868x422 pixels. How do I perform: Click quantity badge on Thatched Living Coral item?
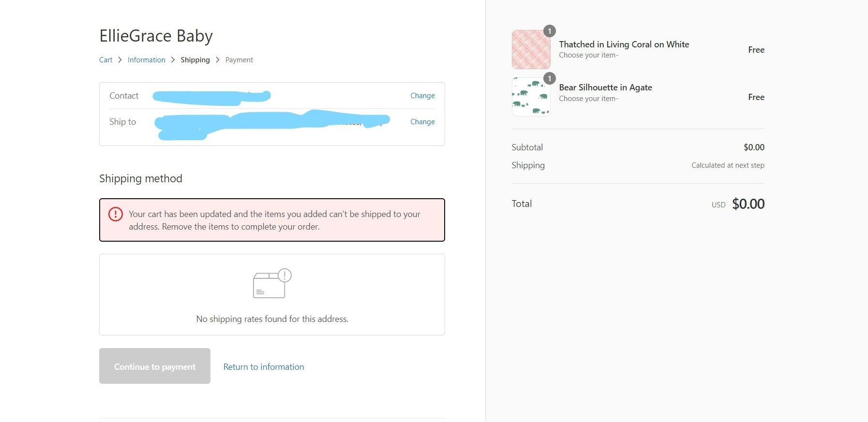tap(549, 31)
